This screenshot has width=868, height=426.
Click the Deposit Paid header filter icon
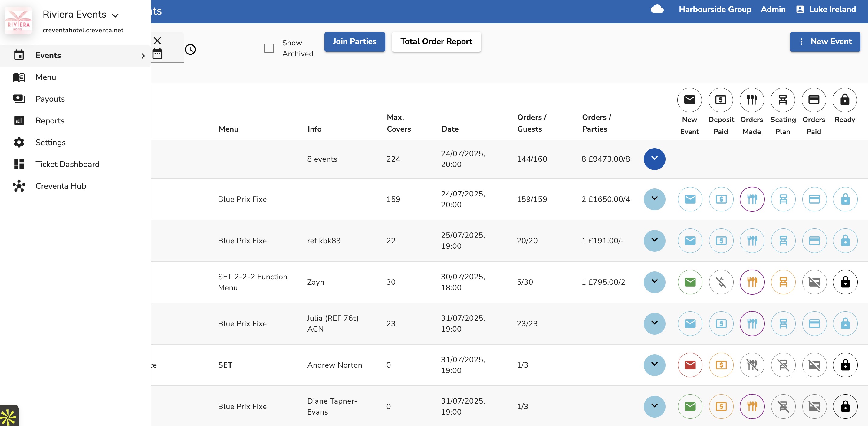point(720,100)
